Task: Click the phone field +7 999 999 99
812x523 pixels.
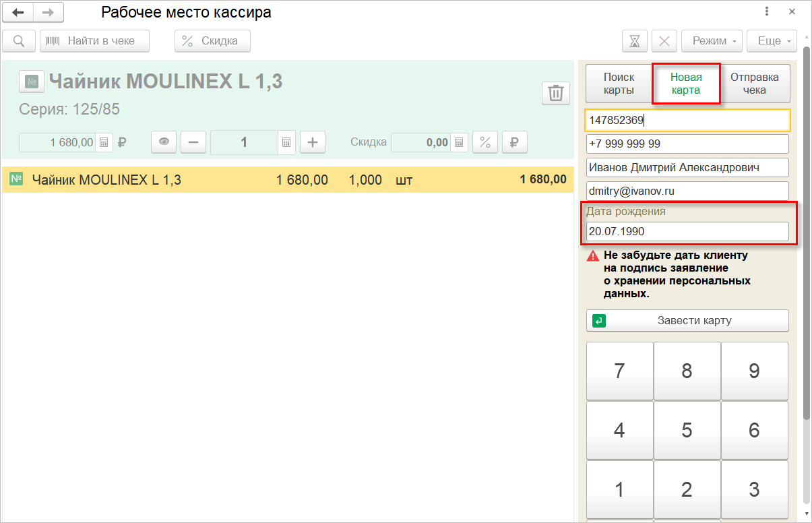Action: (x=687, y=144)
